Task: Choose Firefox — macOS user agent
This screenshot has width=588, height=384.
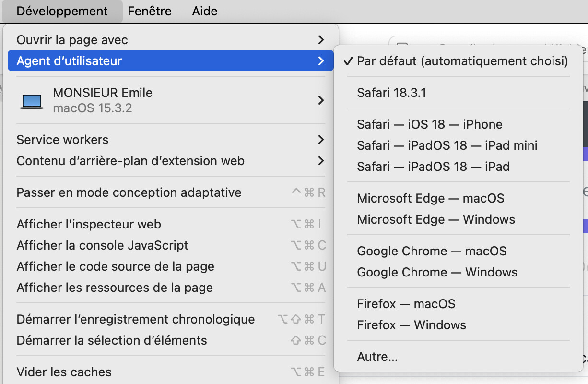Action: coord(458,304)
